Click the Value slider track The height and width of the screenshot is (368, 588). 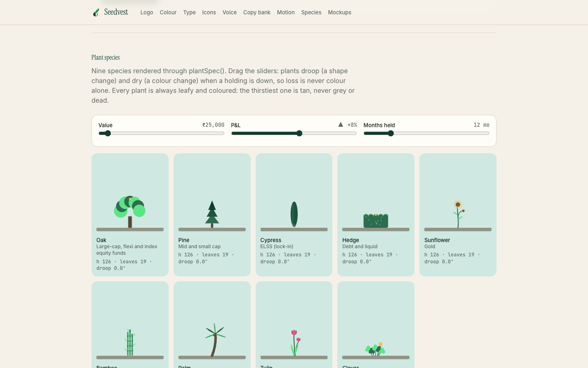161,133
